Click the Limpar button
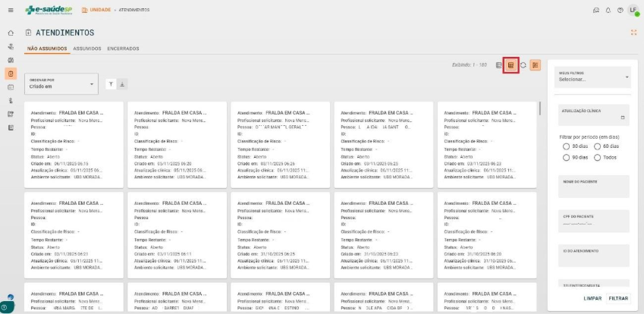Screen dimensions: 644x314 (592, 298)
